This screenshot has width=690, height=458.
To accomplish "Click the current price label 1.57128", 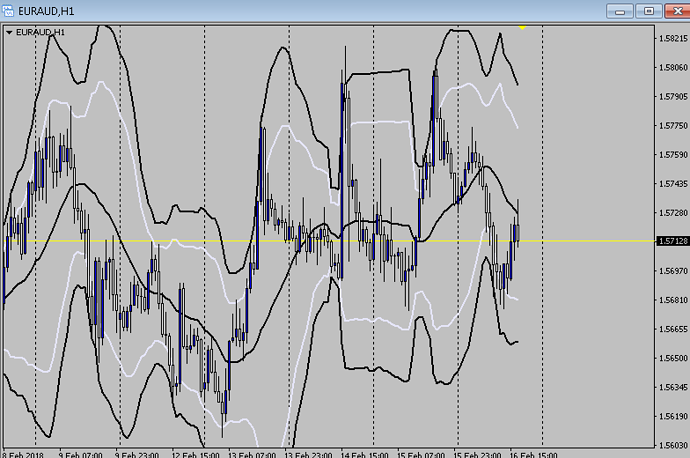I will [x=672, y=241].
